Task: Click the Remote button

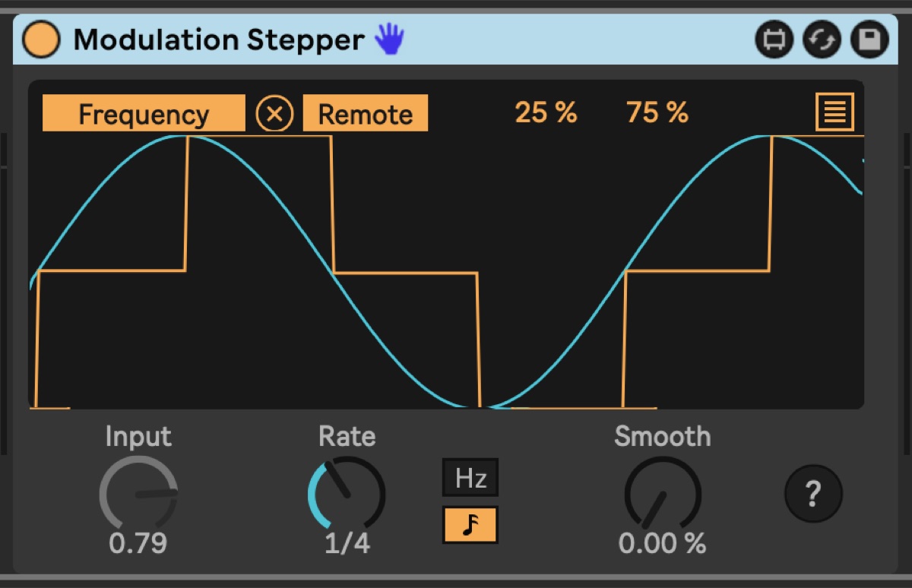Action: click(x=366, y=114)
